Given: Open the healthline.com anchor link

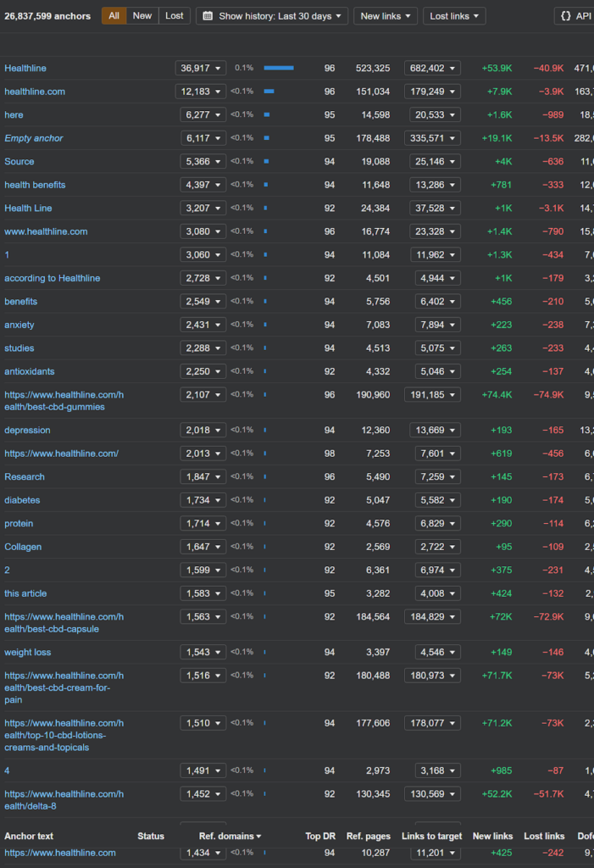Looking at the screenshot, I should [x=35, y=92].
